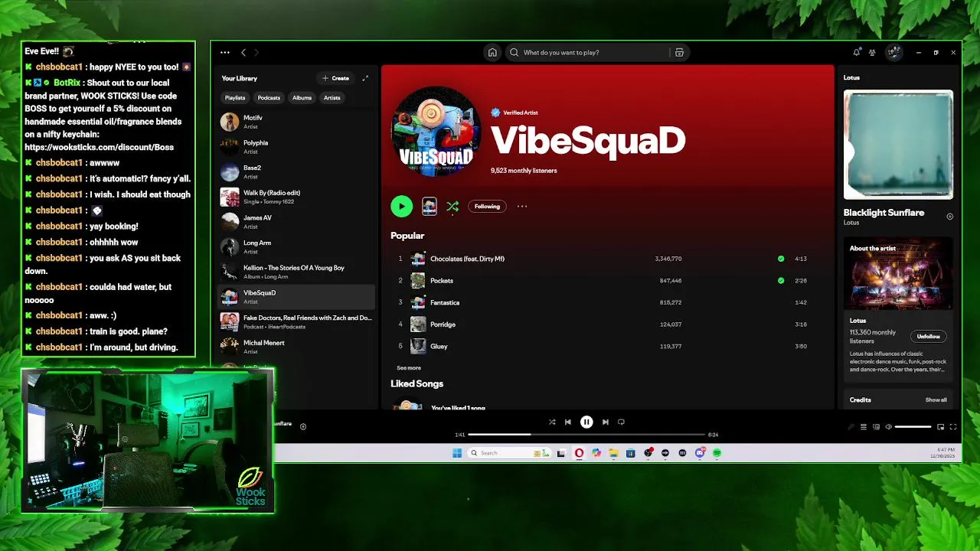The width and height of the screenshot is (980, 551).
Task: Click Show all beside Credits
Action: (936, 400)
